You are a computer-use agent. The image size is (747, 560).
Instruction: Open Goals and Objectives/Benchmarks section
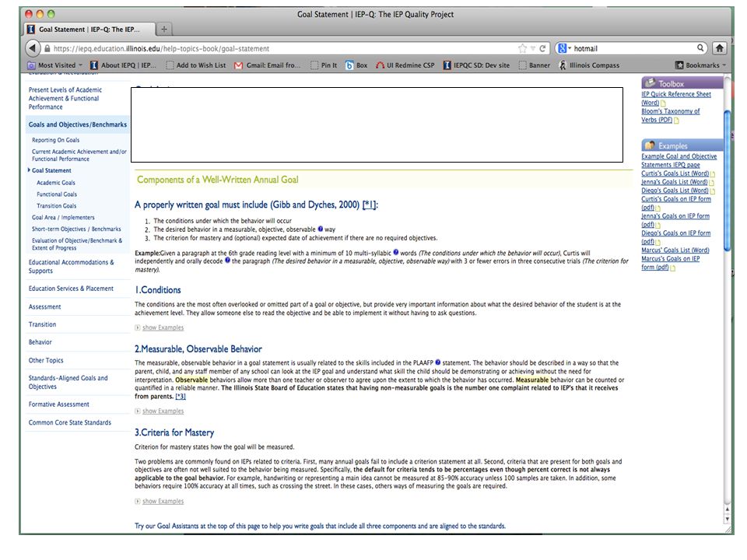[78, 124]
